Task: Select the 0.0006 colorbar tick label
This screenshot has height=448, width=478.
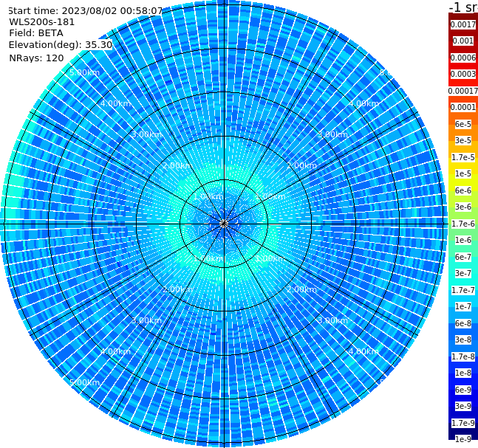Action: click(x=463, y=58)
